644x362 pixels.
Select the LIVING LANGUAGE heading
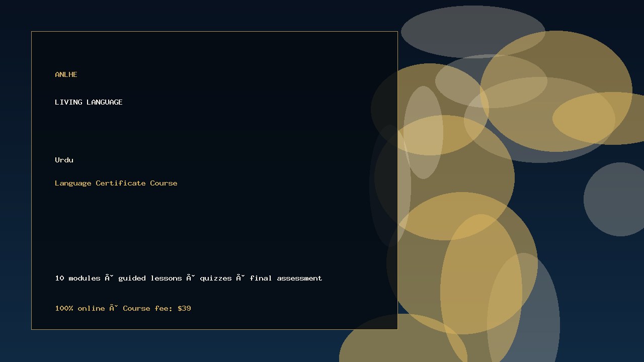[89, 102]
